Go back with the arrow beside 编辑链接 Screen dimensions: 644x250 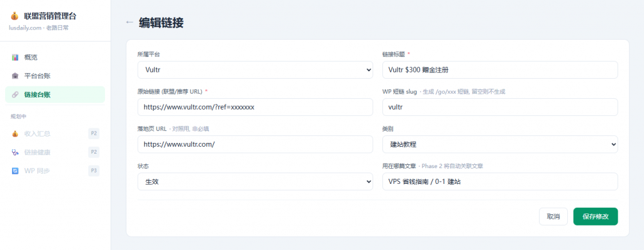130,23
